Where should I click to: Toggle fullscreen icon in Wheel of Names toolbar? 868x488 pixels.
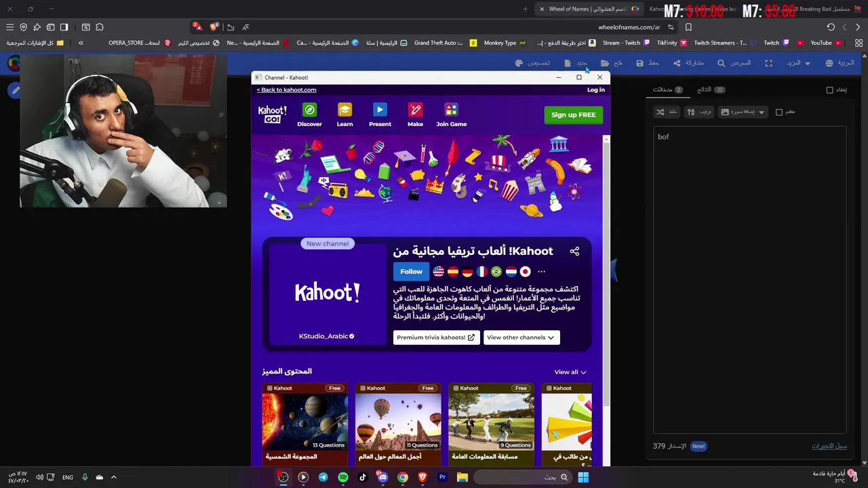click(768, 63)
